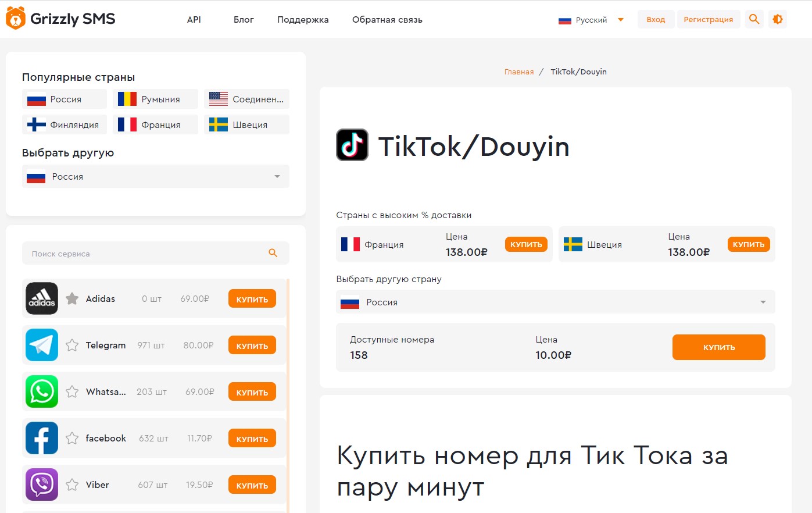Select Финляндия in popular countries
Viewport: 812px width, 513px height.
pos(65,124)
